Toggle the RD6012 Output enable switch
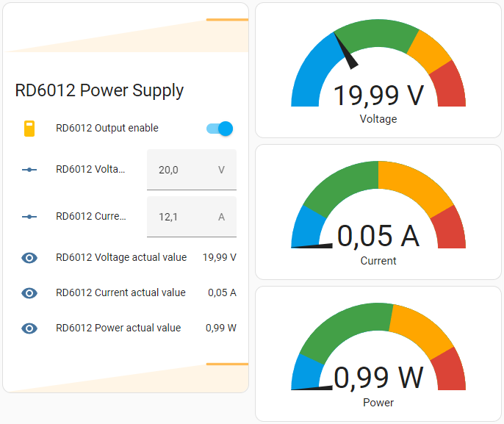The width and height of the screenshot is (504, 424). point(220,129)
